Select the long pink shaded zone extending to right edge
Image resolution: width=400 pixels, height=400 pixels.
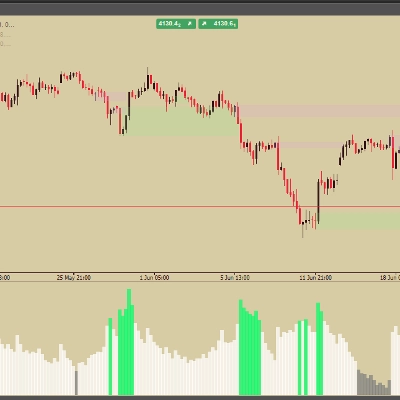(319, 111)
